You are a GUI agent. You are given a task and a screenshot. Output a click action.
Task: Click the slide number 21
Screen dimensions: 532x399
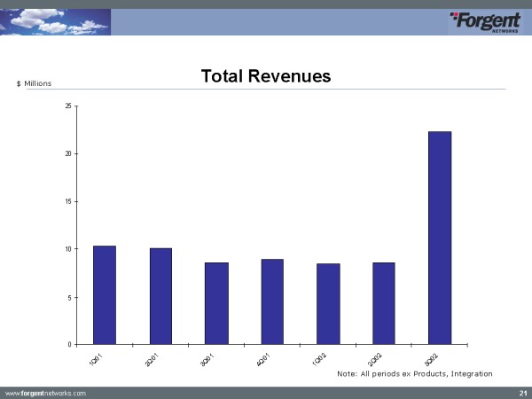[522, 392]
